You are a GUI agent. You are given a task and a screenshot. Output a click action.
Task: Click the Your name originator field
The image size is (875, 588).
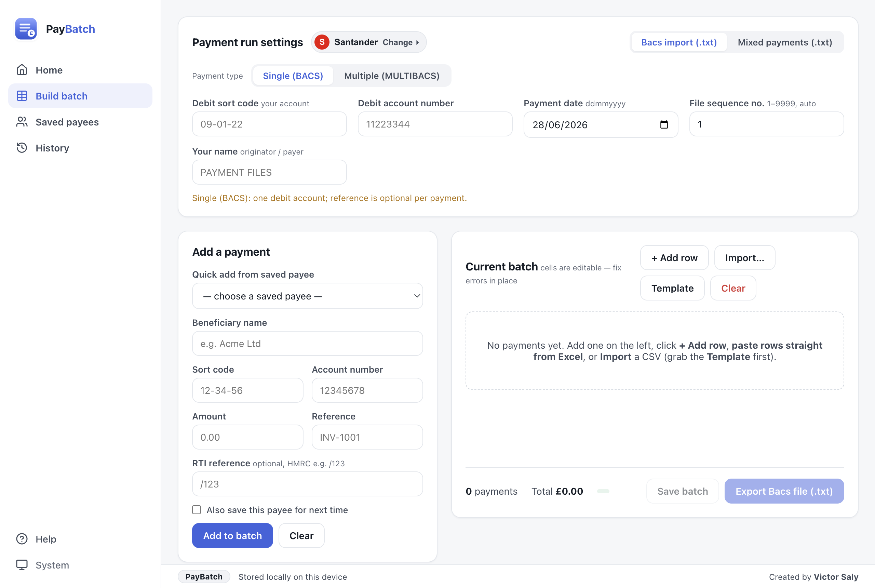269,172
